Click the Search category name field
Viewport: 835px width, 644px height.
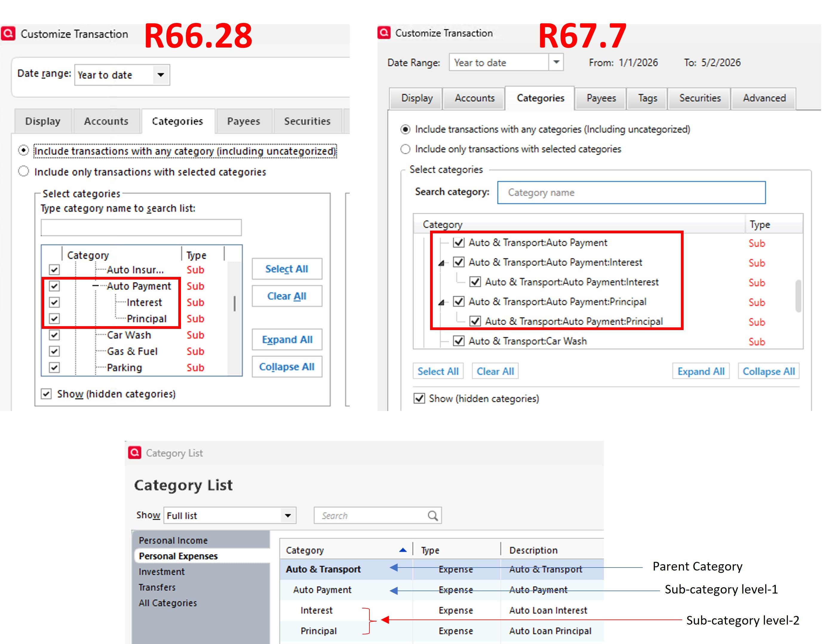point(631,192)
